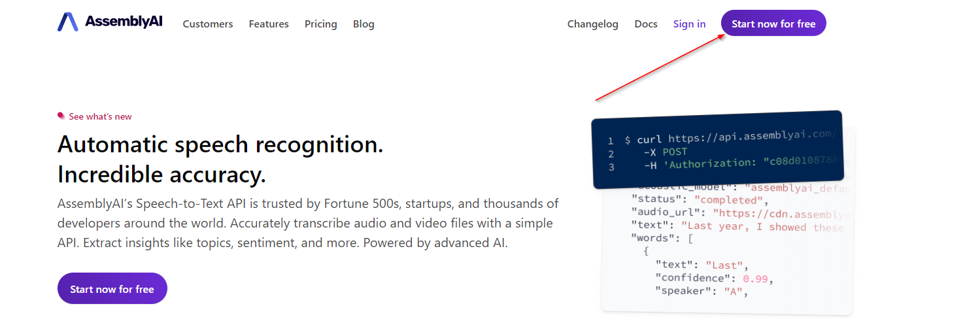Click the purple Sign in link
Screen dimensions: 980x319
click(690, 24)
